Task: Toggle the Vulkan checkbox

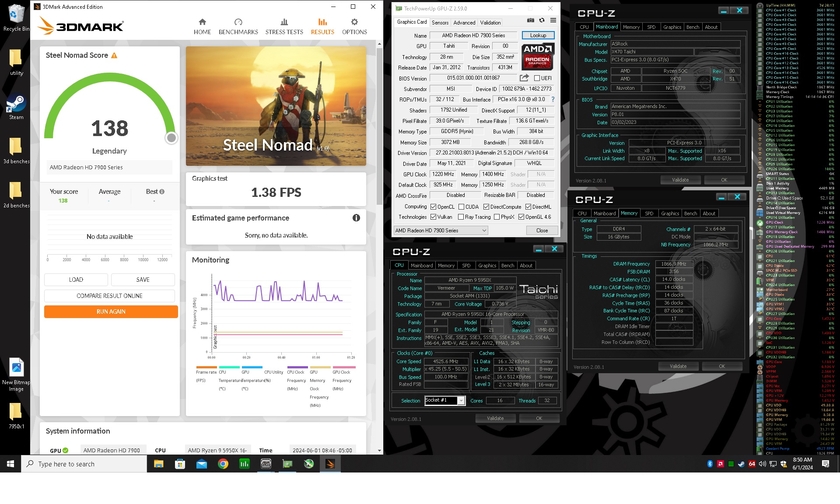Action: [433, 217]
